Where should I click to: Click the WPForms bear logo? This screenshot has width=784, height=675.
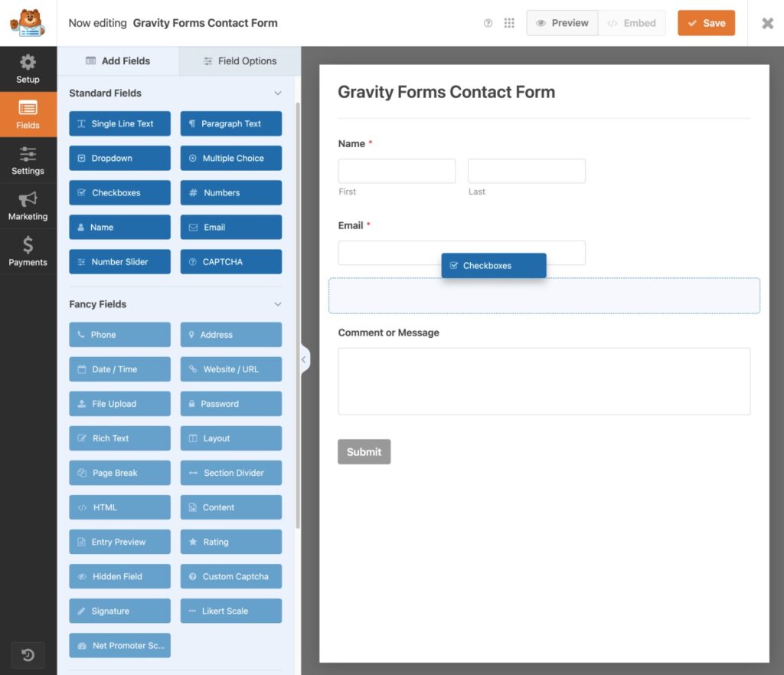[x=28, y=23]
